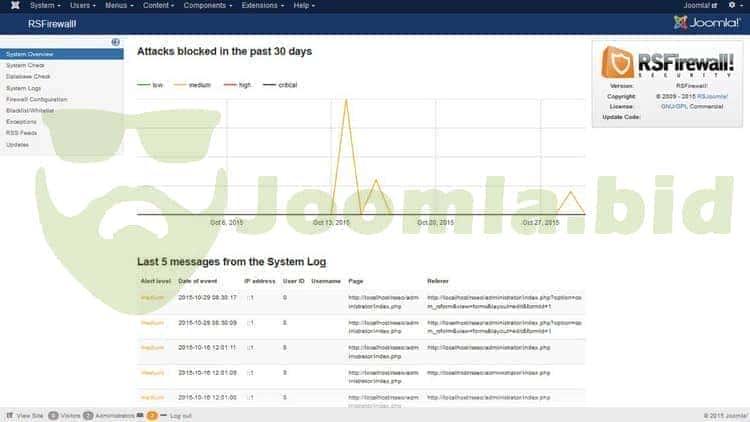Open the System dropdown menu
Screen dimensions: 750x422
click(x=43, y=5)
